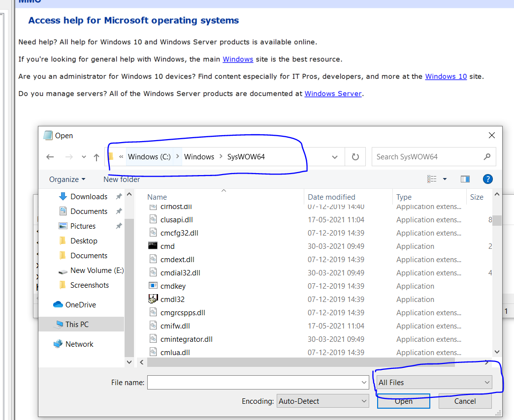Open the Downloads quick access folder
Viewport: 514px width, 420px height.
pyautogui.click(x=89, y=196)
